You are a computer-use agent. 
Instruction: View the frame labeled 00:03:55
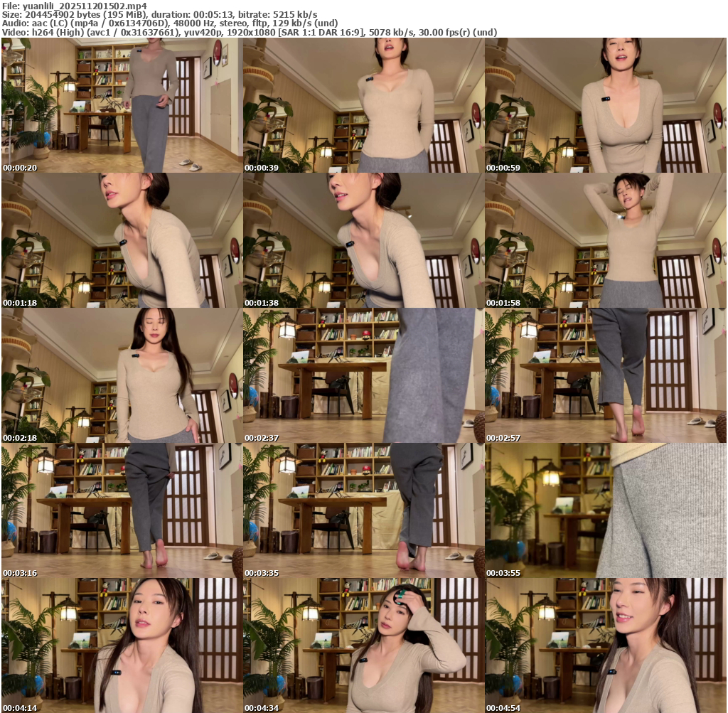pyautogui.click(x=606, y=510)
